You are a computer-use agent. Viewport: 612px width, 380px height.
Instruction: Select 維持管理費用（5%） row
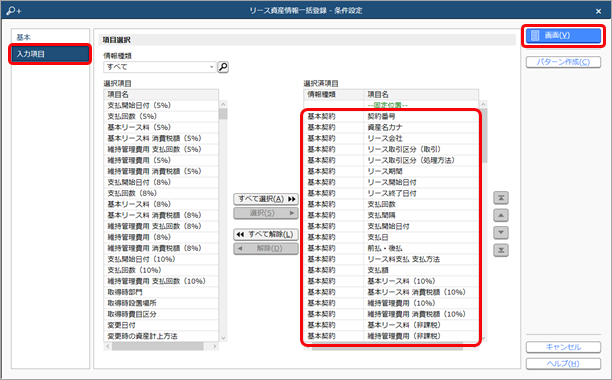(161, 160)
